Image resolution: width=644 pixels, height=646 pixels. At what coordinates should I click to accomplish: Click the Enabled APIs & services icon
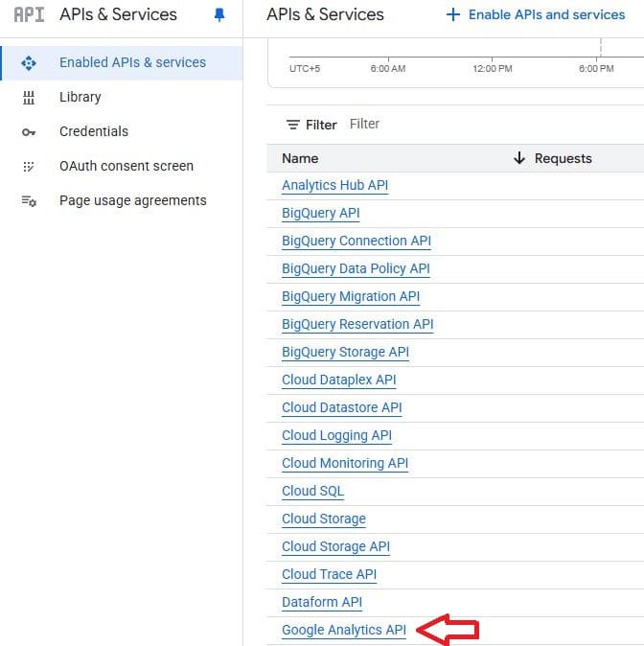pos(29,62)
